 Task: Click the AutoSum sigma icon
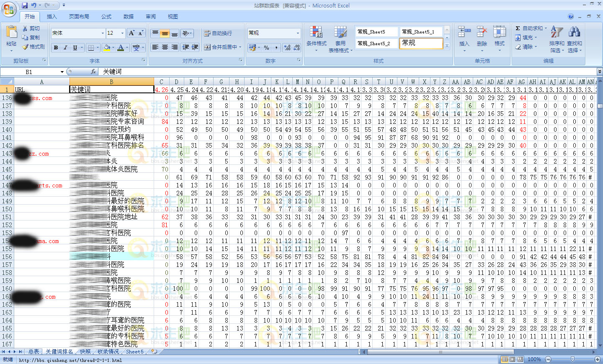click(x=518, y=28)
